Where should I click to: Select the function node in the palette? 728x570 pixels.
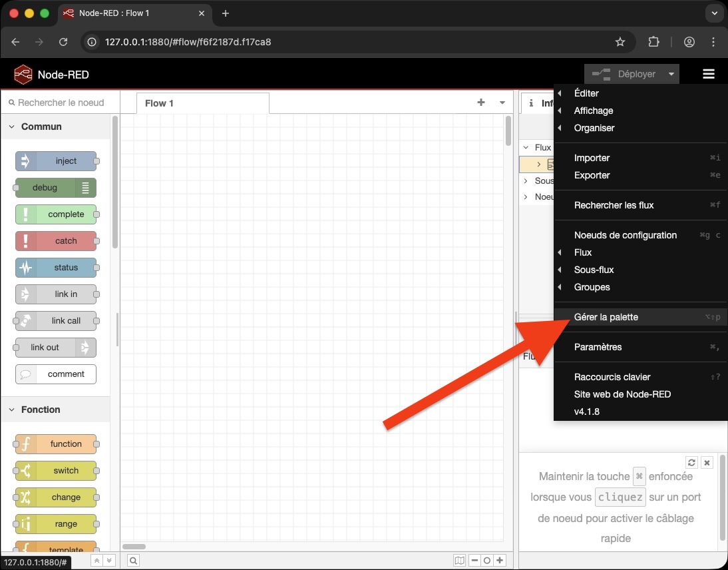point(56,444)
